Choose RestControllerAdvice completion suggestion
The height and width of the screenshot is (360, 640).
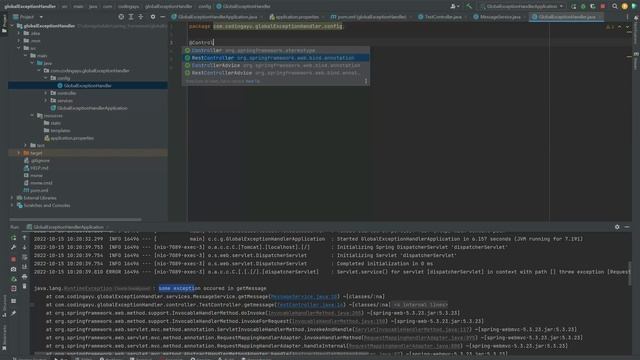pyautogui.click(x=276, y=73)
